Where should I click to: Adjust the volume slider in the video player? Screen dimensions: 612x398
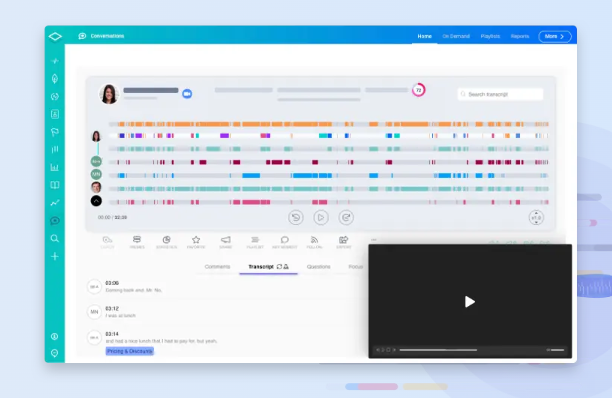point(557,350)
